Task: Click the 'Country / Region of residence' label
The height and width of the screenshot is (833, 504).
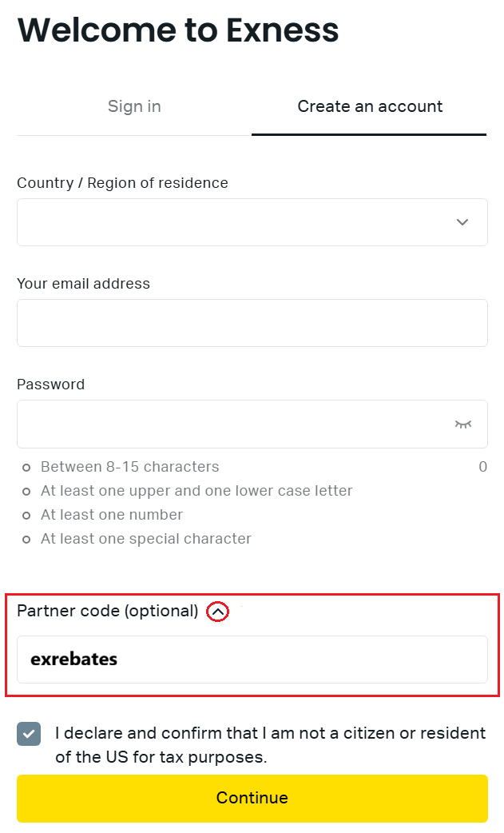Action: click(x=122, y=183)
